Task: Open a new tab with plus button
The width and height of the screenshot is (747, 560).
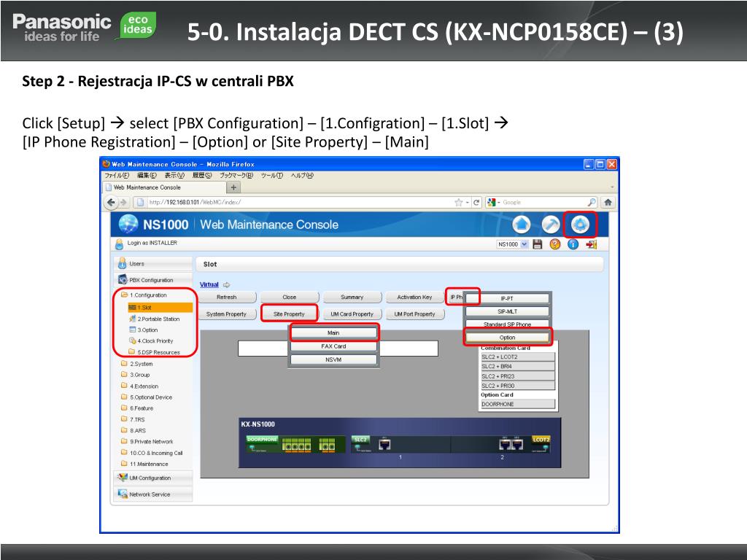Action: coord(233,187)
